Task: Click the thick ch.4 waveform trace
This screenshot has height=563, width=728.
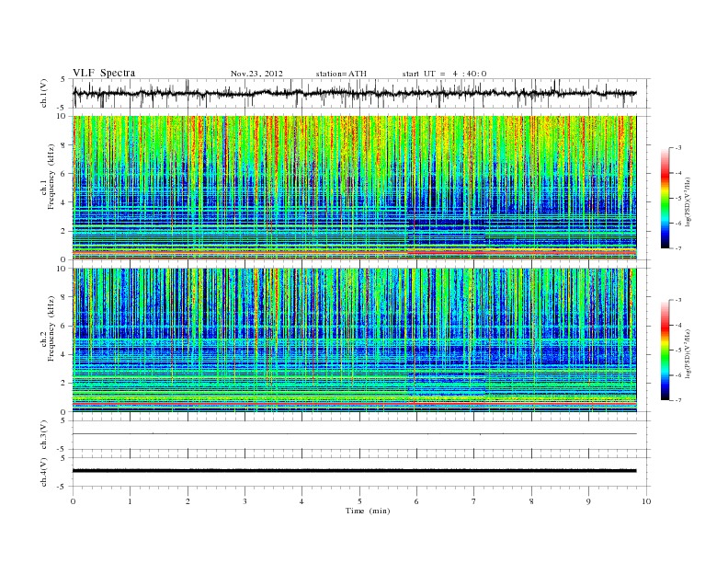Action: pyautogui.click(x=354, y=471)
